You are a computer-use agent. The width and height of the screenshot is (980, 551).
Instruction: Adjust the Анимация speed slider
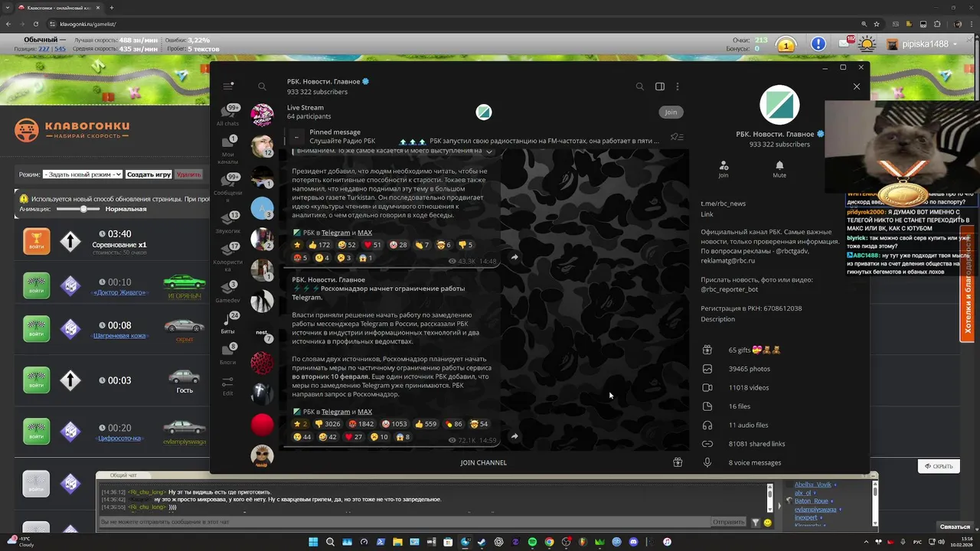point(79,209)
